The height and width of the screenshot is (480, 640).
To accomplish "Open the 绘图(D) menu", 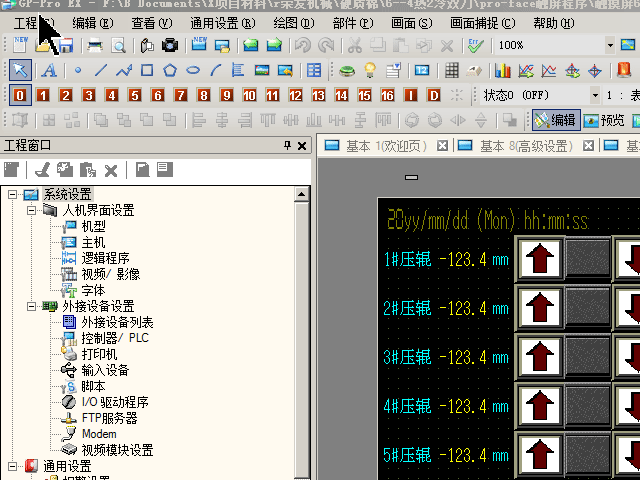I will (291, 22).
